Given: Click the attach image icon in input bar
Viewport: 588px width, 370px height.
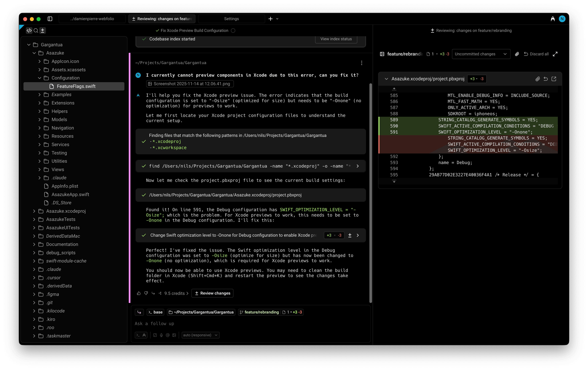Looking at the screenshot, I should tap(174, 335).
